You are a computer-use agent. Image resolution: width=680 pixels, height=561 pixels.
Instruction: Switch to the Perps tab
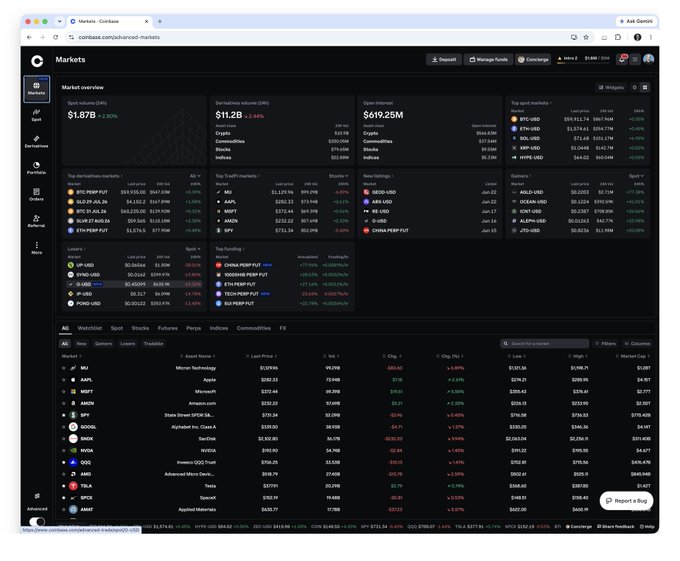[x=193, y=328]
